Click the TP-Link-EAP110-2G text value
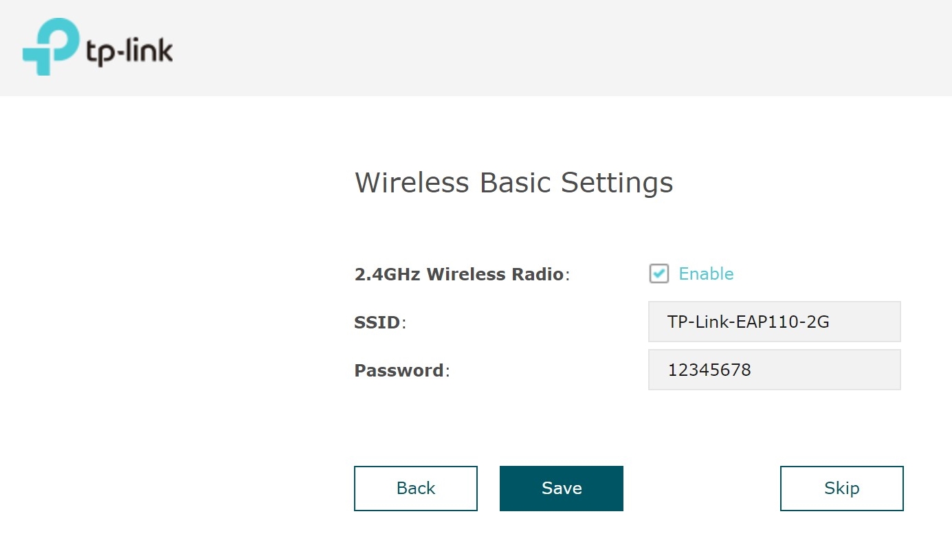Screen dimensions: 952x560 (748, 322)
